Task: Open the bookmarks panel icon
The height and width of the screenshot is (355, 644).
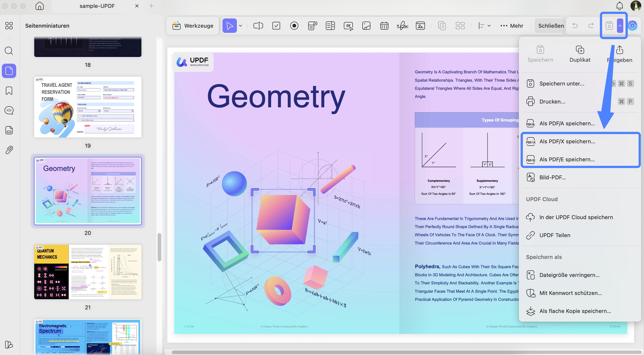Action: click(x=9, y=91)
